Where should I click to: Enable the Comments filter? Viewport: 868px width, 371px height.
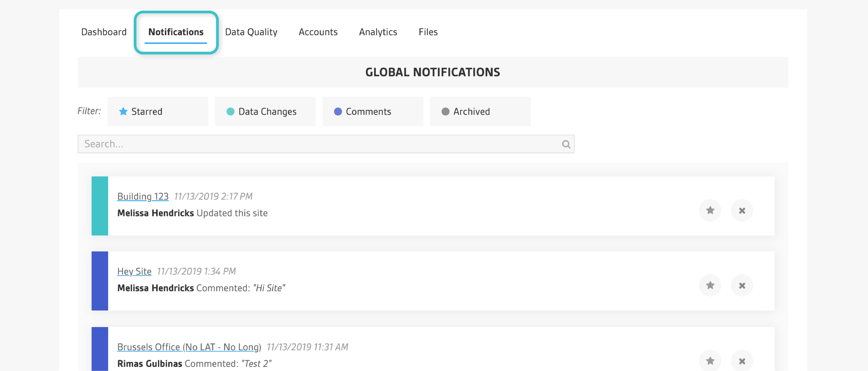pyautogui.click(x=373, y=111)
